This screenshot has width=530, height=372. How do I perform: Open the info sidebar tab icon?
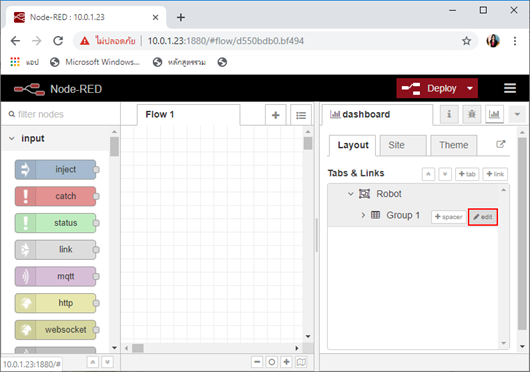point(449,114)
